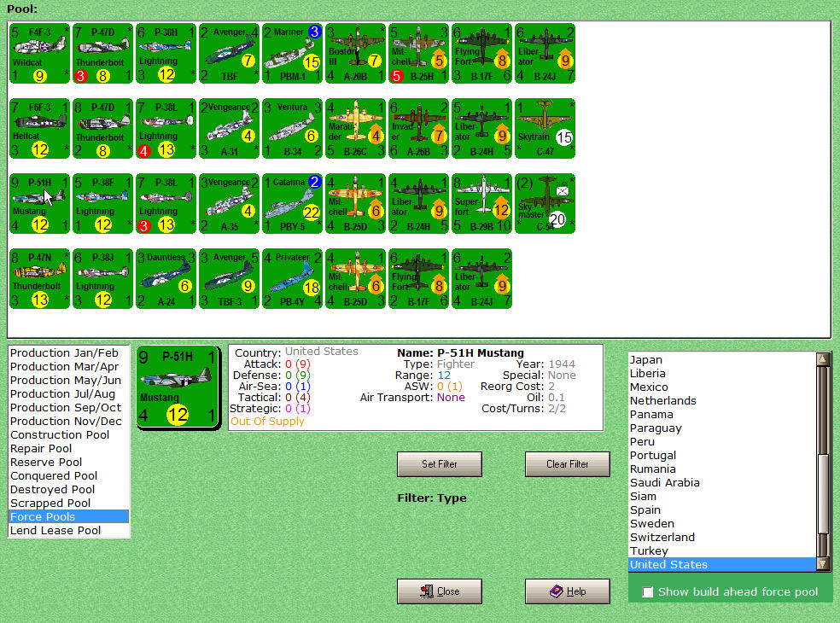Select Siam in country list
Image resolution: width=840 pixels, height=623 pixels.
pos(722,497)
